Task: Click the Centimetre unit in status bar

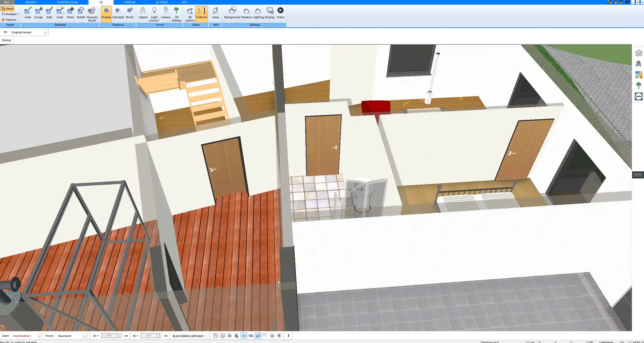Action: pyautogui.click(x=606, y=342)
